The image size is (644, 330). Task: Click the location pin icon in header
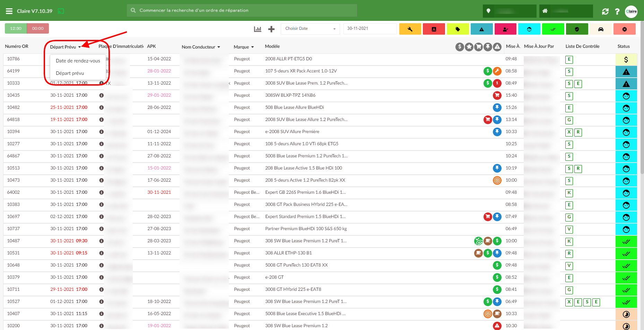coord(488,11)
